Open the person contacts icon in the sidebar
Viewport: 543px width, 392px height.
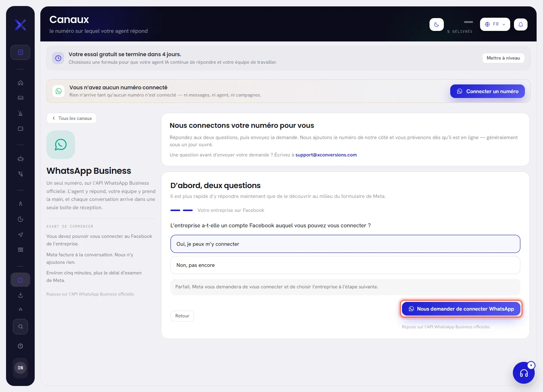click(x=20, y=204)
